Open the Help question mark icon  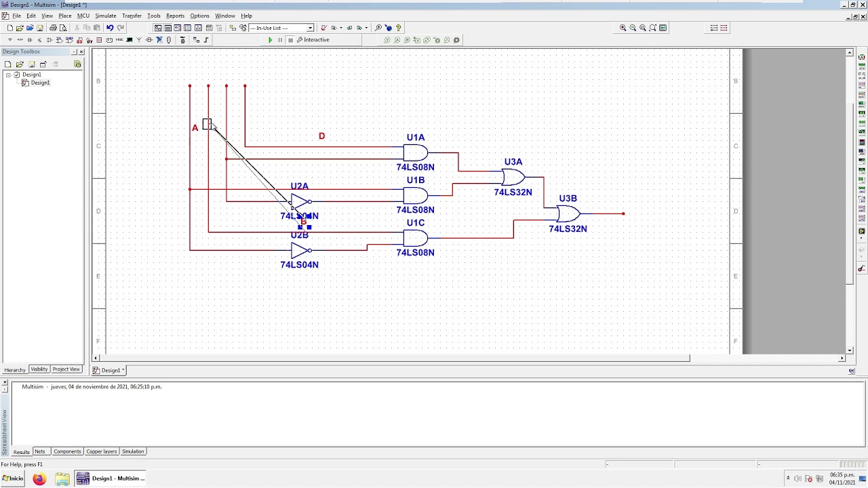pyautogui.click(x=398, y=28)
